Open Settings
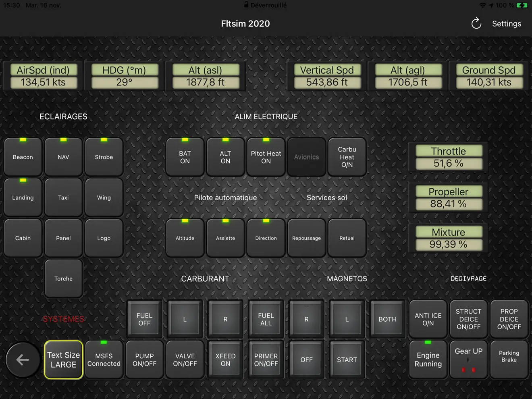This screenshot has width=532, height=399. (x=507, y=24)
